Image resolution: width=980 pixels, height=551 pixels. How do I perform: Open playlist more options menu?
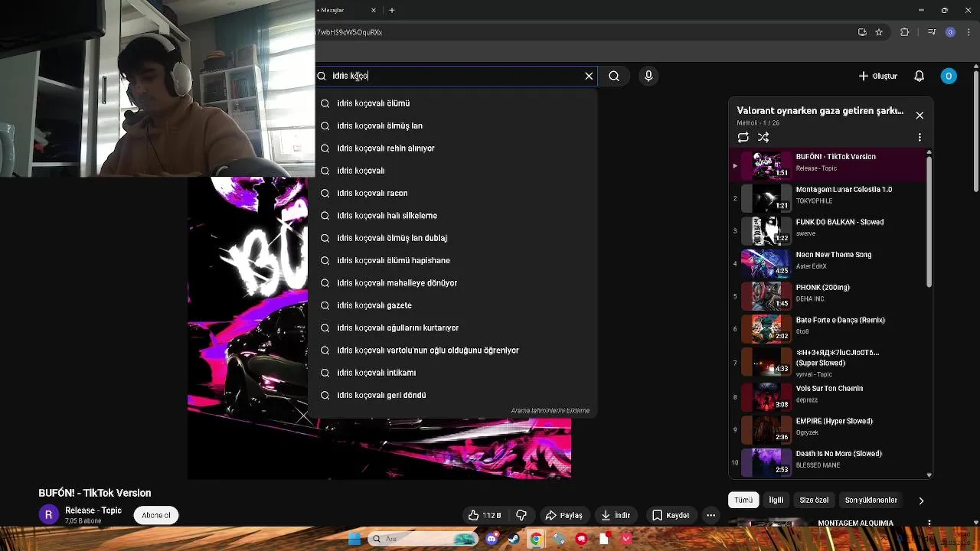pos(920,138)
